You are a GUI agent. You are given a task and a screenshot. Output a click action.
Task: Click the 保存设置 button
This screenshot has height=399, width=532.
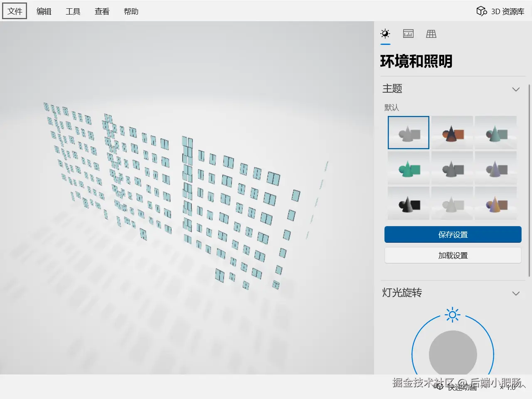tap(453, 234)
